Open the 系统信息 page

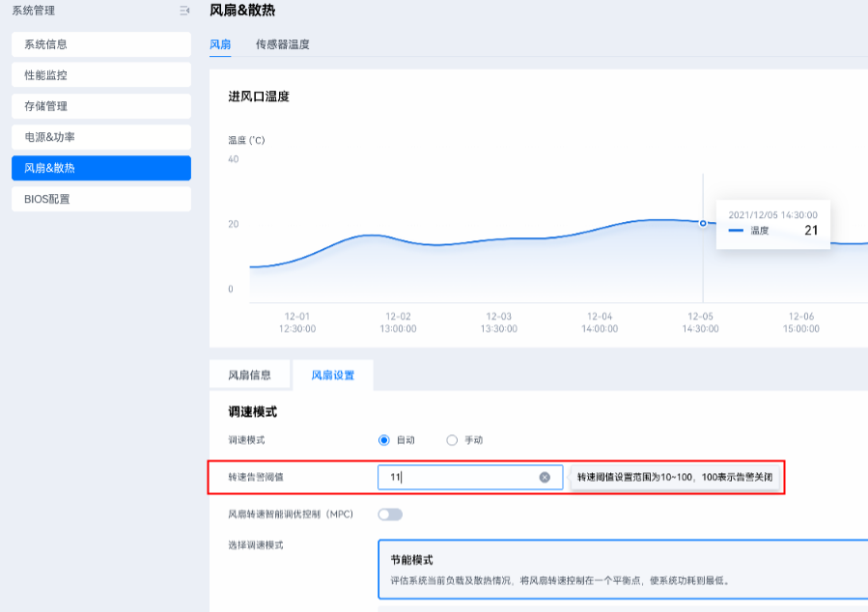[101, 44]
